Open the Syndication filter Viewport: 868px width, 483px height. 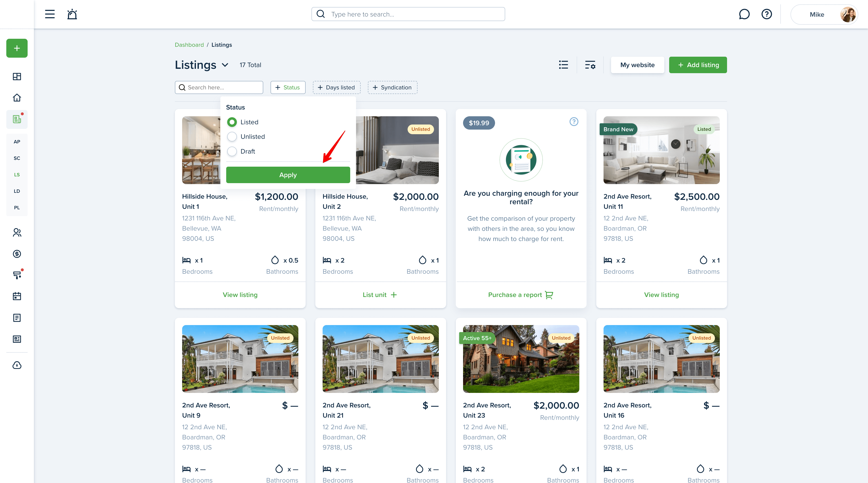pos(392,87)
